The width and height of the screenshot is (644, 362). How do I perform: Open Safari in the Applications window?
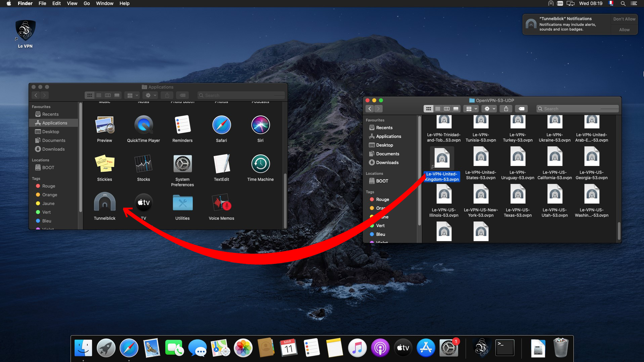pos(221,125)
